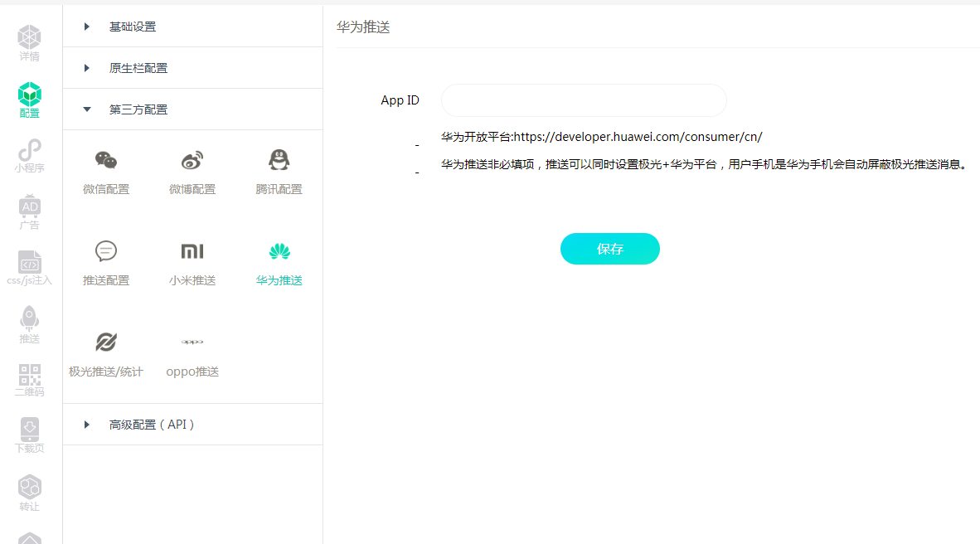The width and height of the screenshot is (980, 544).
Task: Choose the 腾讯配置 QQ penguin icon
Action: click(x=279, y=160)
